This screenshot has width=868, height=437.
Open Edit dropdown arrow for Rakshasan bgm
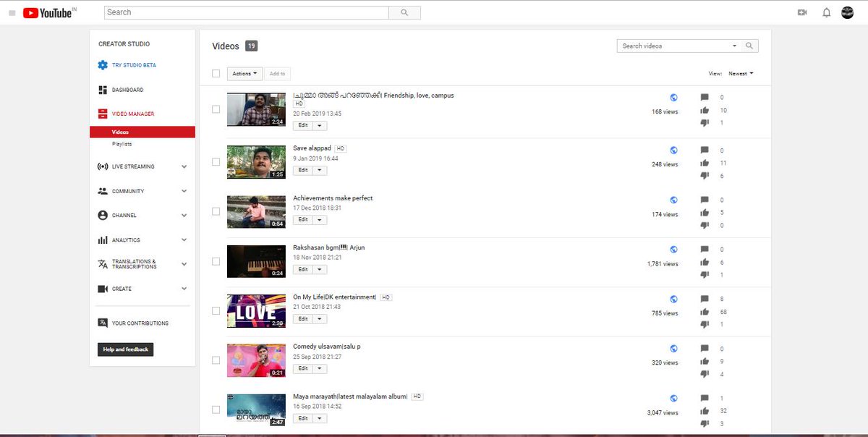coord(320,269)
